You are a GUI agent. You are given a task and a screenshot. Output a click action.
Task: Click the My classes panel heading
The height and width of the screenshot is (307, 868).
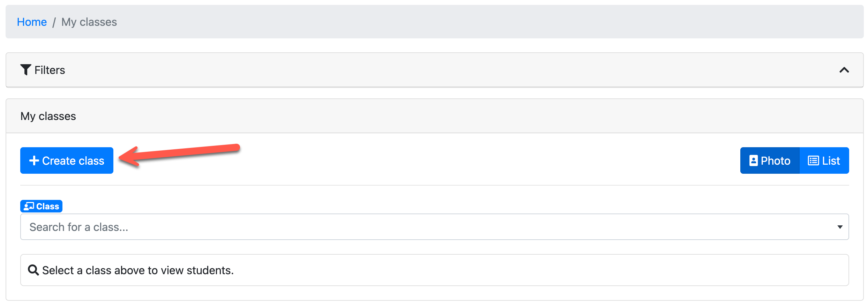(48, 116)
